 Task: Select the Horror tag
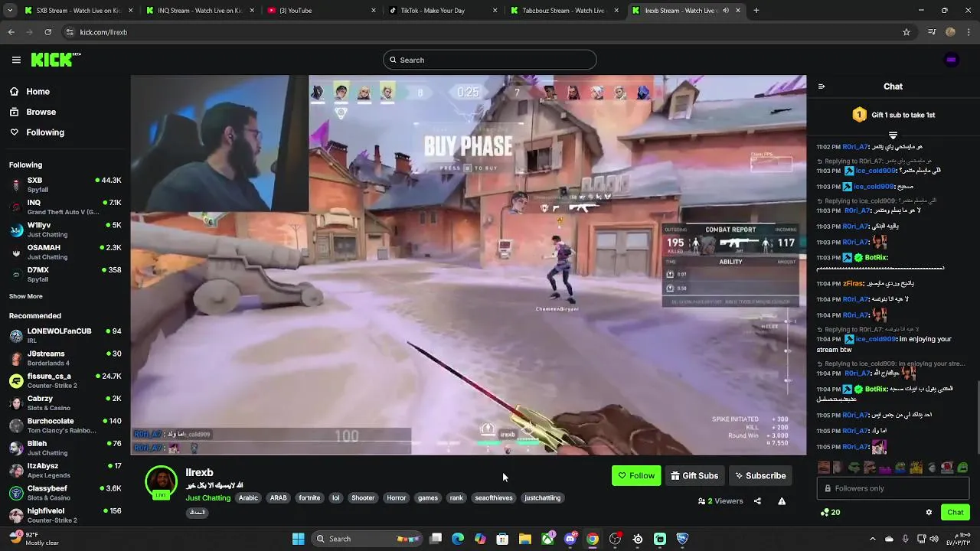[397, 497]
